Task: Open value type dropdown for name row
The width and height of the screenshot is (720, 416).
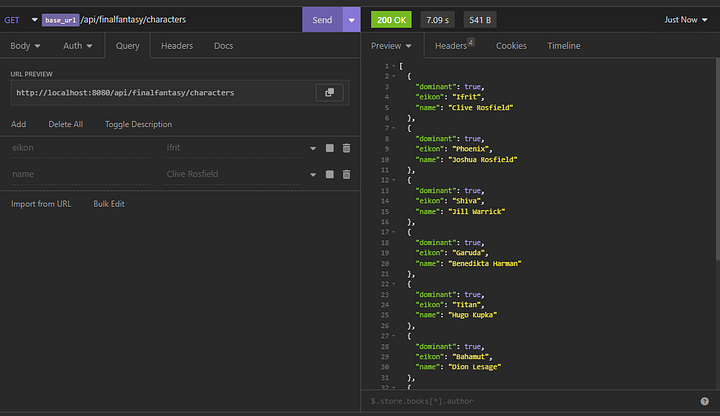Action: [313, 174]
